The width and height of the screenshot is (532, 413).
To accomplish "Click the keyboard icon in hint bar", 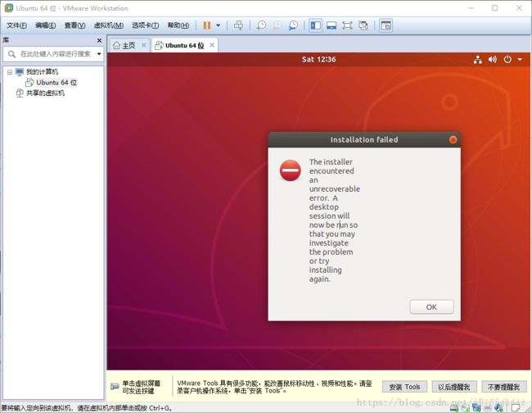I will tap(115, 387).
